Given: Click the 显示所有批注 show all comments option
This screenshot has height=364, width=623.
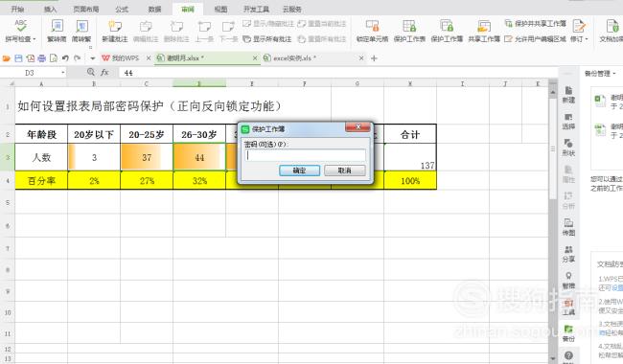Looking at the screenshot, I should pyautogui.click(x=267, y=39).
